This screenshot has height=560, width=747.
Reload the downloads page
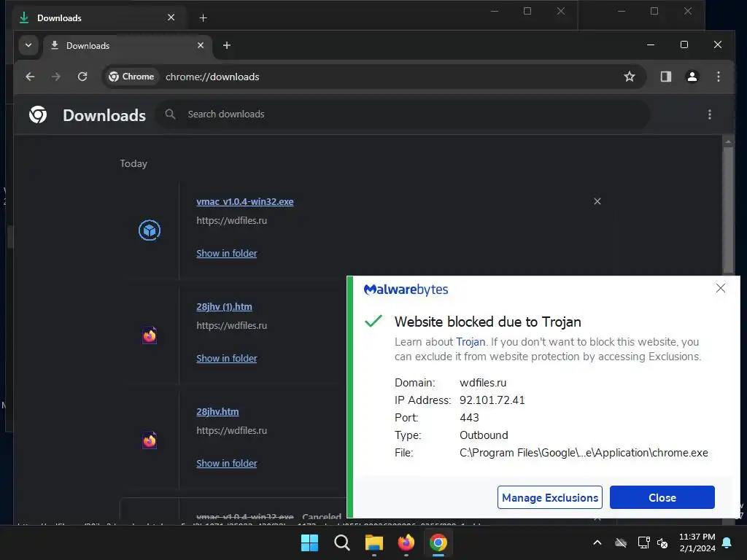82,77
